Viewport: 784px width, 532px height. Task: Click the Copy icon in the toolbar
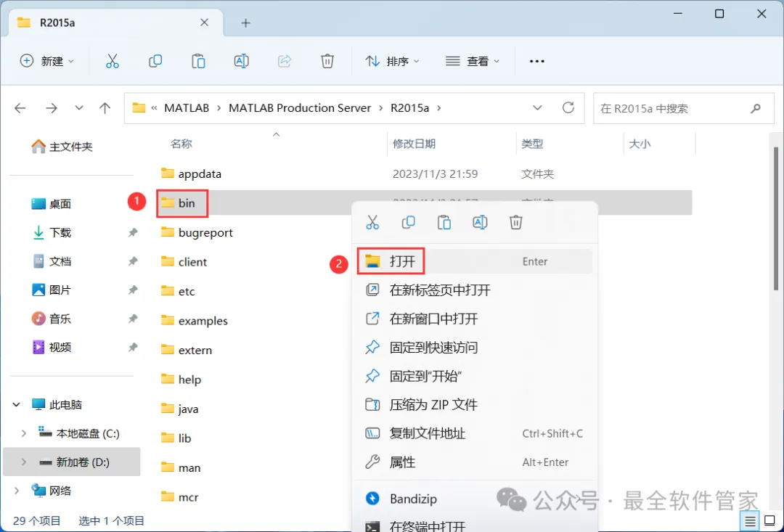pos(155,61)
